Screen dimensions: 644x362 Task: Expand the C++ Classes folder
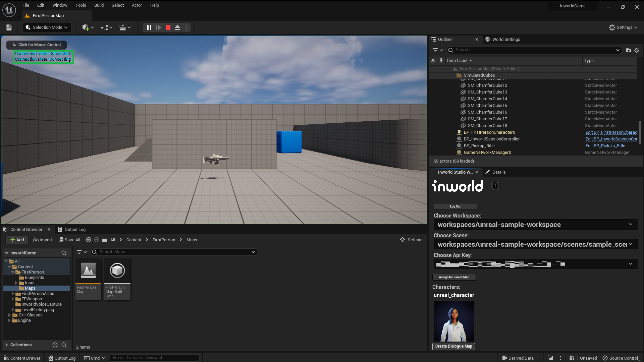(x=9, y=315)
